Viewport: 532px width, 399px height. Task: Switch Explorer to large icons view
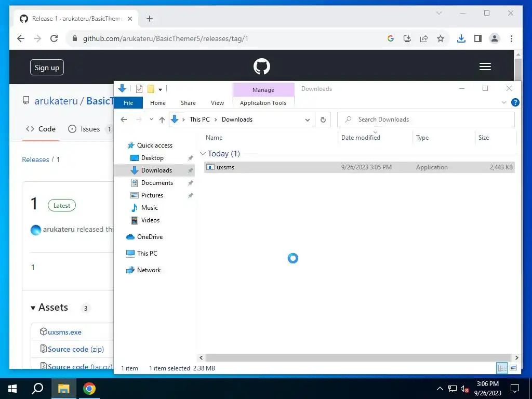pyautogui.click(x=513, y=368)
